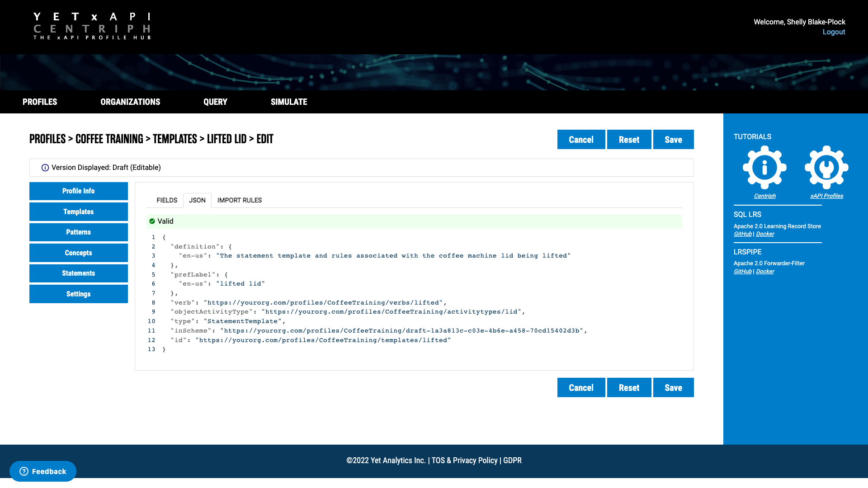Switch to the FIELDS tab

point(166,200)
